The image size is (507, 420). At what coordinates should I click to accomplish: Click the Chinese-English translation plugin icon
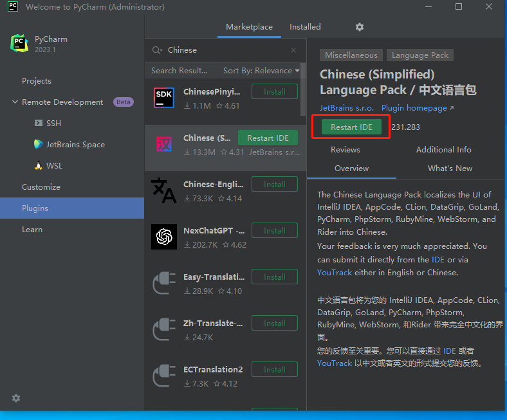pos(164,190)
